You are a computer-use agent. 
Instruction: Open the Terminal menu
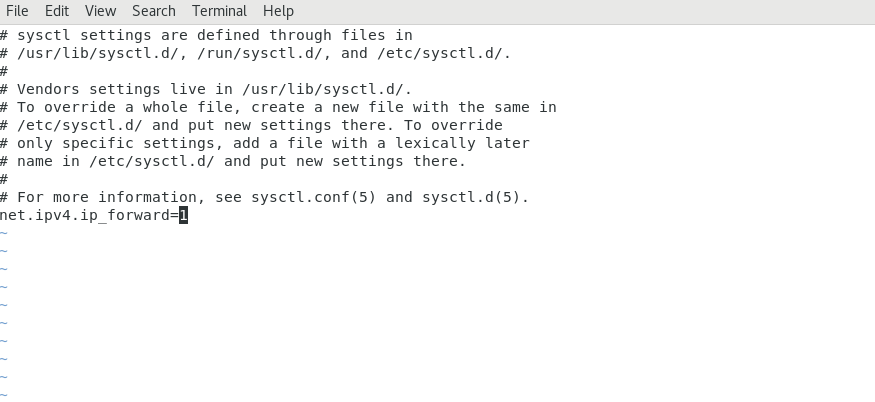pyautogui.click(x=219, y=11)
